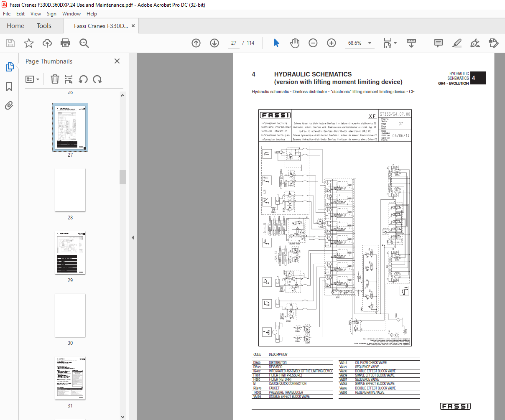The width and height of the screenshot is (505, 420).
Task: Click the scrolling mode download icon
Action: [411, 43]
